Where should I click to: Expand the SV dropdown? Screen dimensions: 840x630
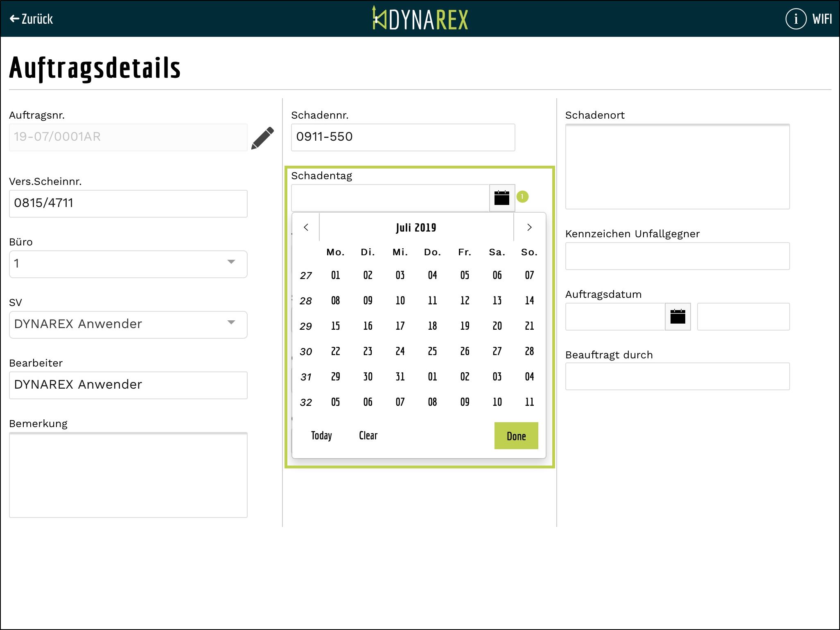[x=128, y=324]
